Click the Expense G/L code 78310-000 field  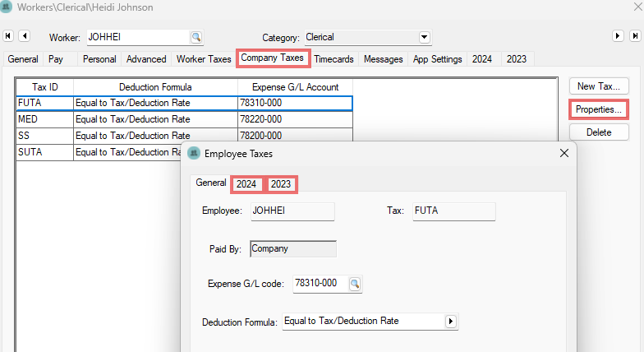point(320,284)
